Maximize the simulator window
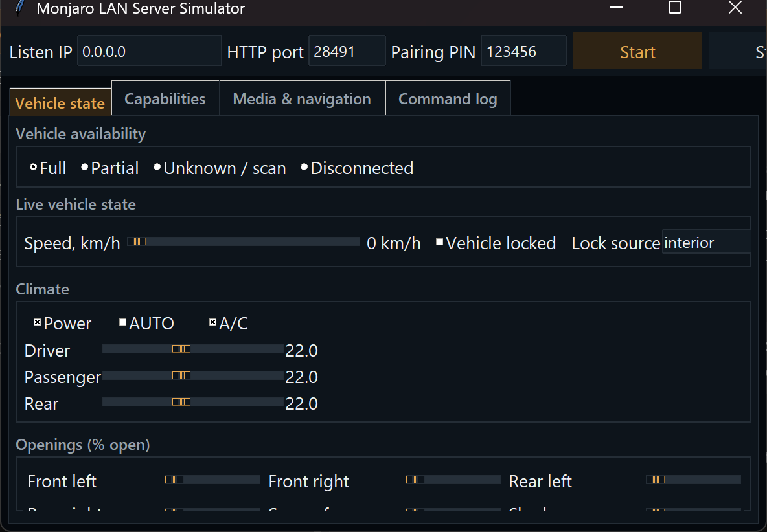Screen dimensions: 767x532 675,7
